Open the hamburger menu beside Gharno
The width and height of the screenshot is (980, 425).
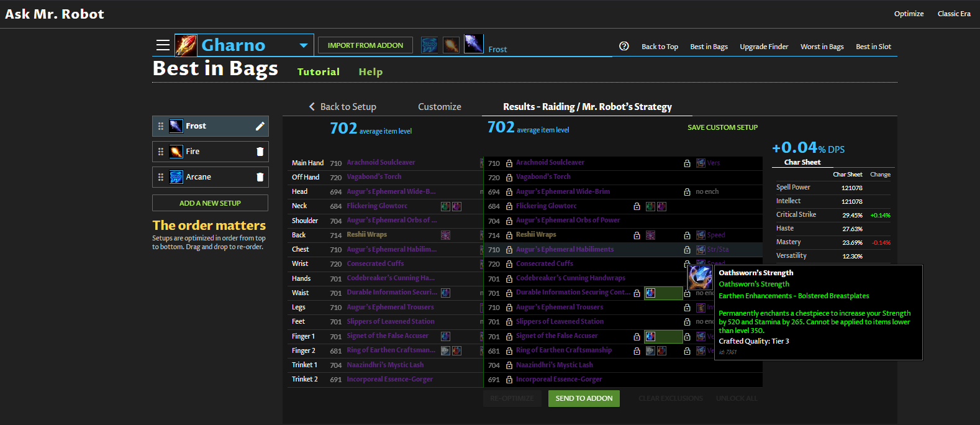(163, 45)
